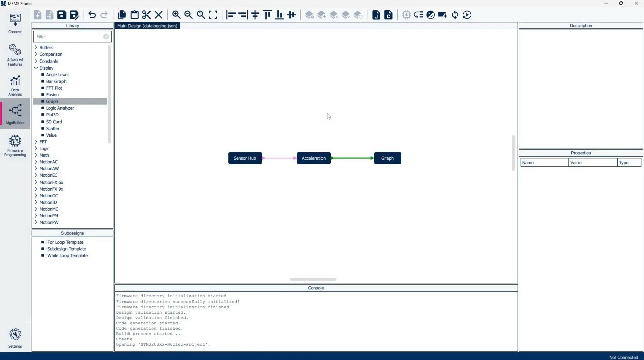
Task: Select the !Subdesign Template item
Action: (66, 249)
